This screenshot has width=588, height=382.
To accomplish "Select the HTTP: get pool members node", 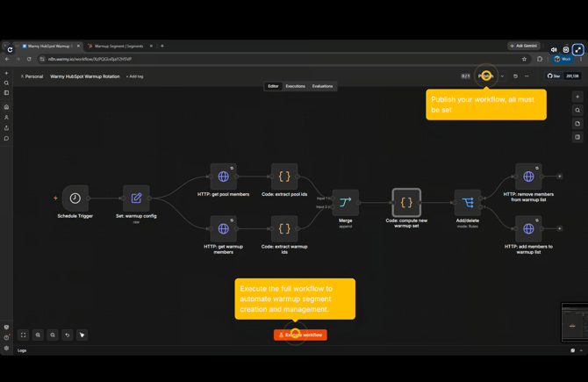I will pyautogui.click(x=224, y=177).
